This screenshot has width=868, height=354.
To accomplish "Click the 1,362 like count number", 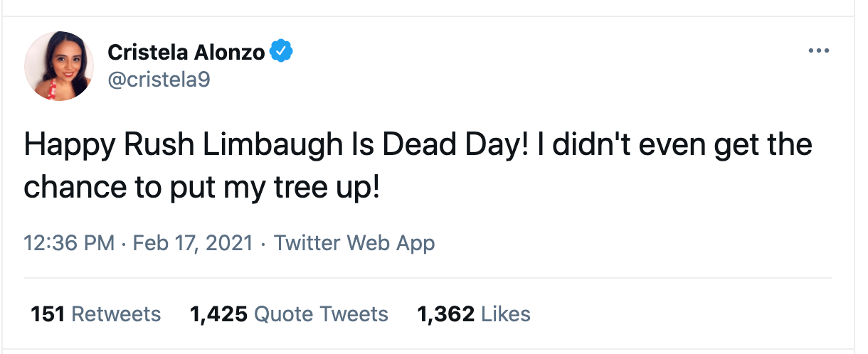I will 446,314.
